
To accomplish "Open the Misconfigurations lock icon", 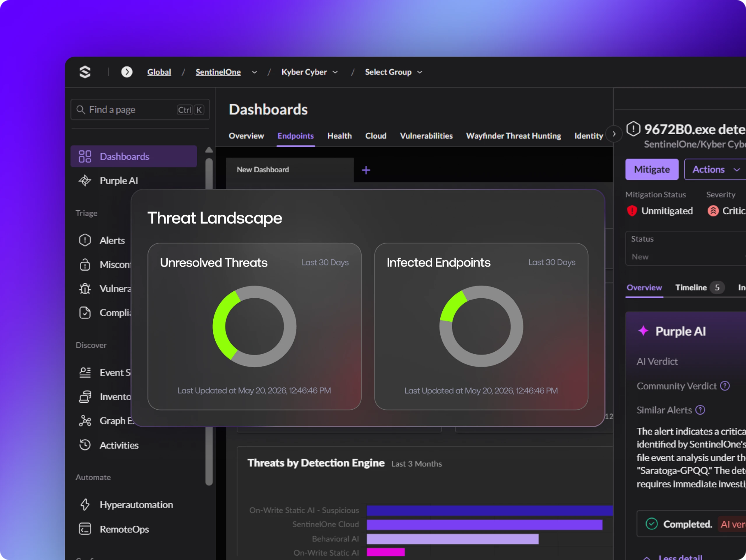I will (x=85, y=264).
